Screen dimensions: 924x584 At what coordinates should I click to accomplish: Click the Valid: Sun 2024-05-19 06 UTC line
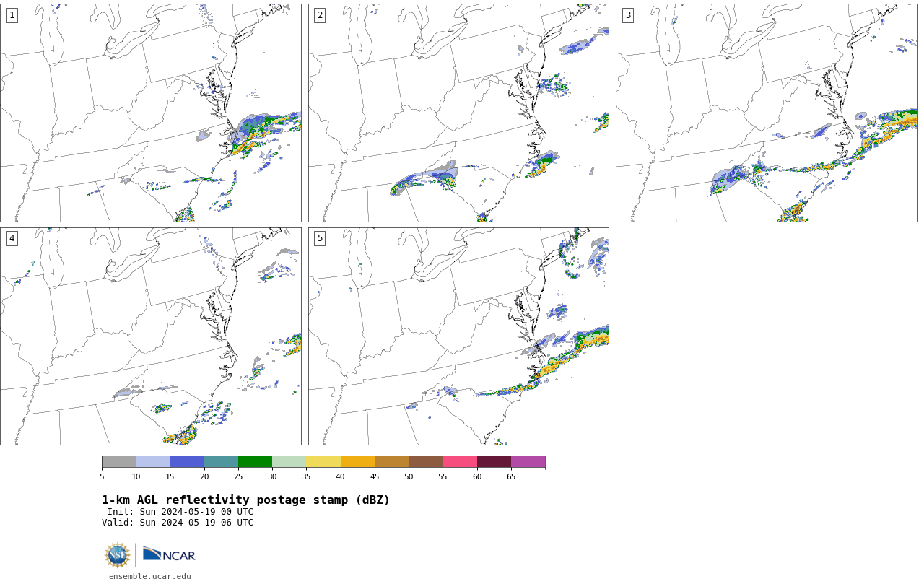click(177, 523)
